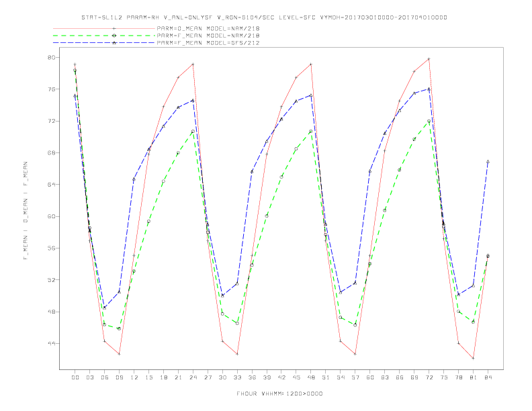Click x-axis tick label 30
Image resolution: width=532 pixels, height=411 pixels.
click(222, 377)
